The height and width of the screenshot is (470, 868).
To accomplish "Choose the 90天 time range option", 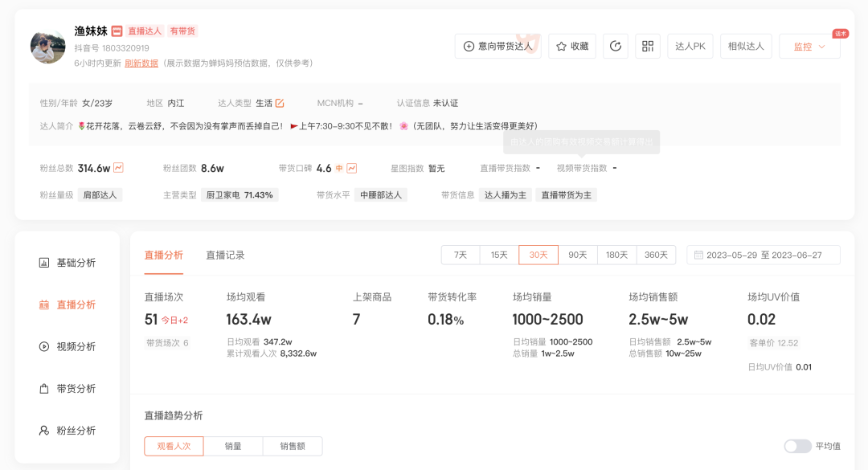I will coord(577,254).
